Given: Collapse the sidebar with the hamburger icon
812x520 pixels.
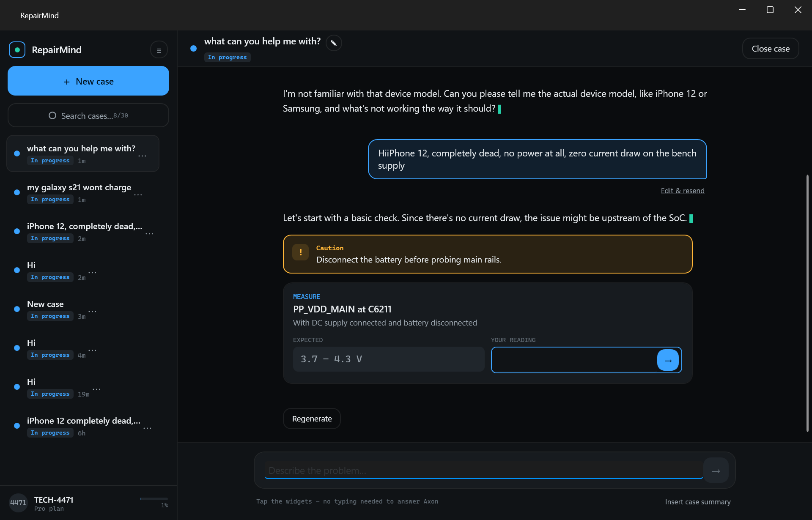Looking at the screenshot, I should (159, 50).
